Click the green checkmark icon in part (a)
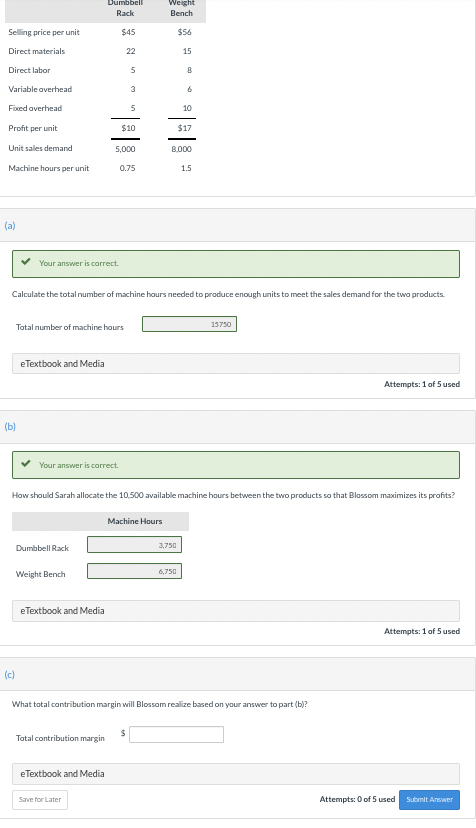 point(25,262)
